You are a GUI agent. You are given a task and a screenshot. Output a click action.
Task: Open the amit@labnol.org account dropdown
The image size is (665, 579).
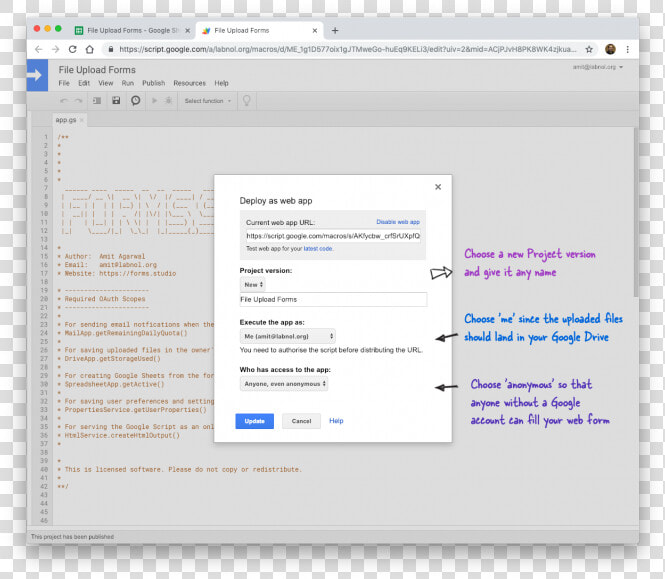598,67
